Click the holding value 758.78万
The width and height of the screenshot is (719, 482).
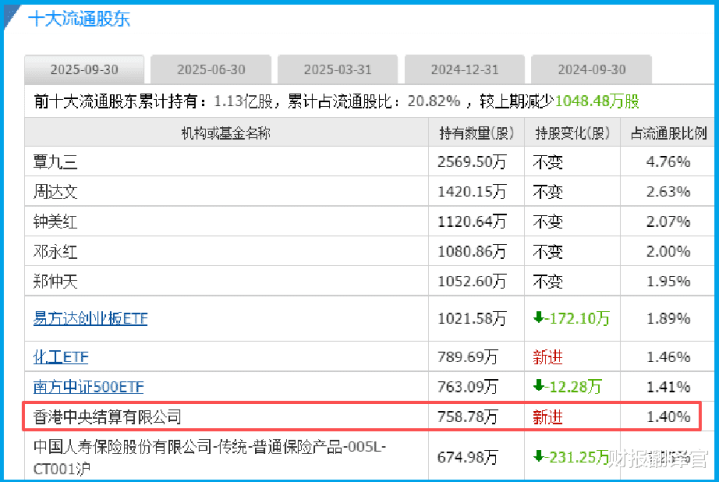468,416
